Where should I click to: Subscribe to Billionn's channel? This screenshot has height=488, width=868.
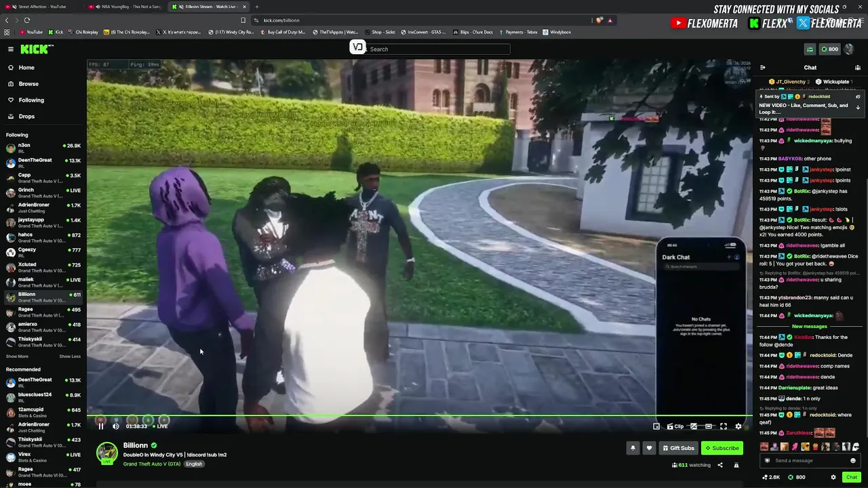point(722,448)
